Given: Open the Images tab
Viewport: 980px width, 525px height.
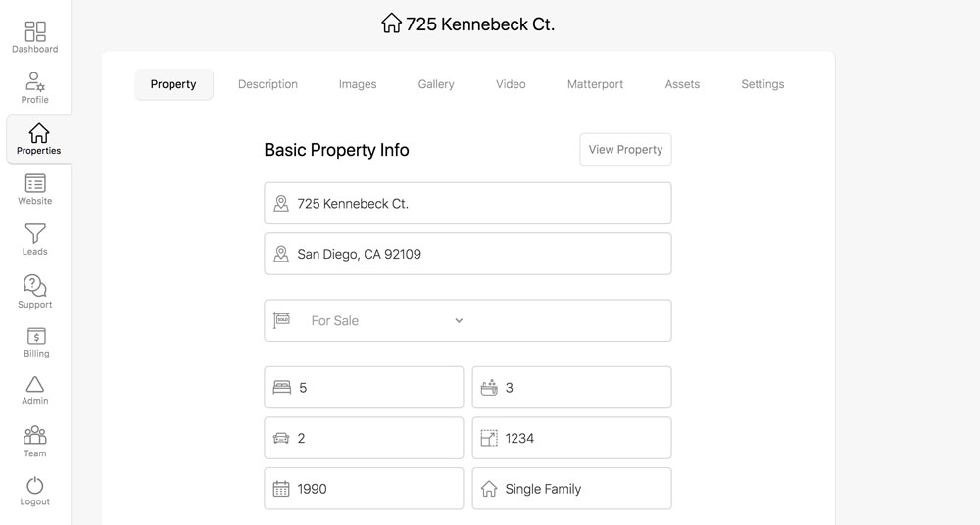Looking at the screenshot, I should pyautogui.click(x=358, y=84).
